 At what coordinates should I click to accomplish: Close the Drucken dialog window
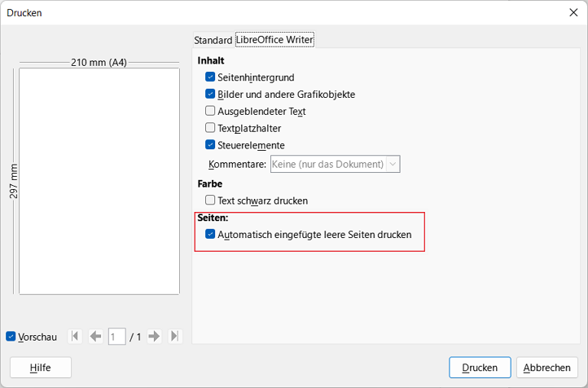[573, 12]
